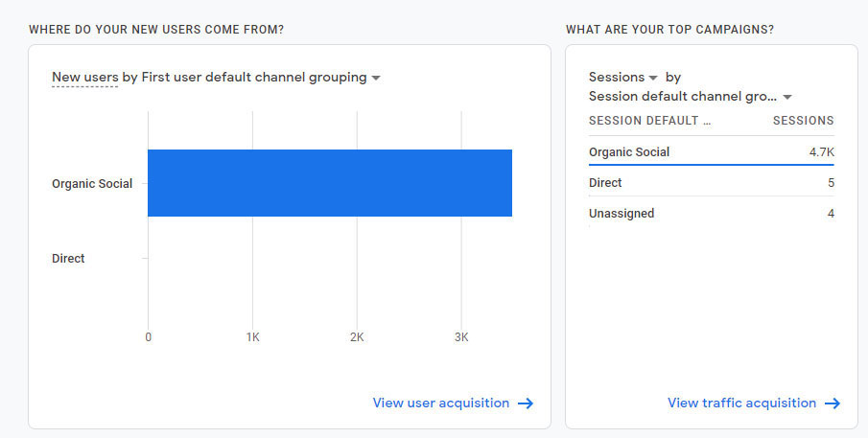Click the blue Organic Social bar in chart
This screenshot has width=868, height=438.
(329, 183)
